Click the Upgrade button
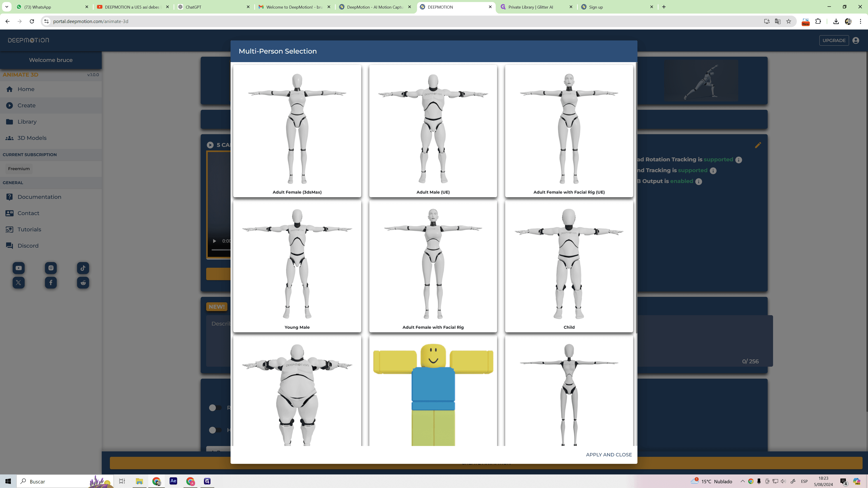The height and width of the screenshot is (488, 868). tap(834, 40)
